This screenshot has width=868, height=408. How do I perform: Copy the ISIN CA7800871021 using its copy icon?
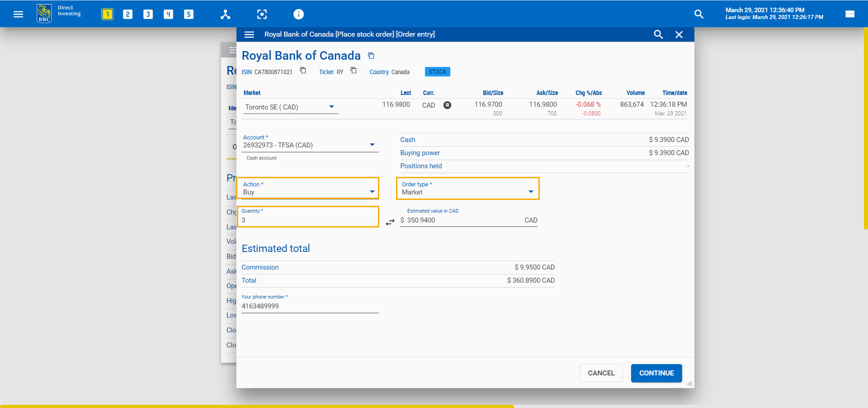pyautogui.click(x=303, y=71)
